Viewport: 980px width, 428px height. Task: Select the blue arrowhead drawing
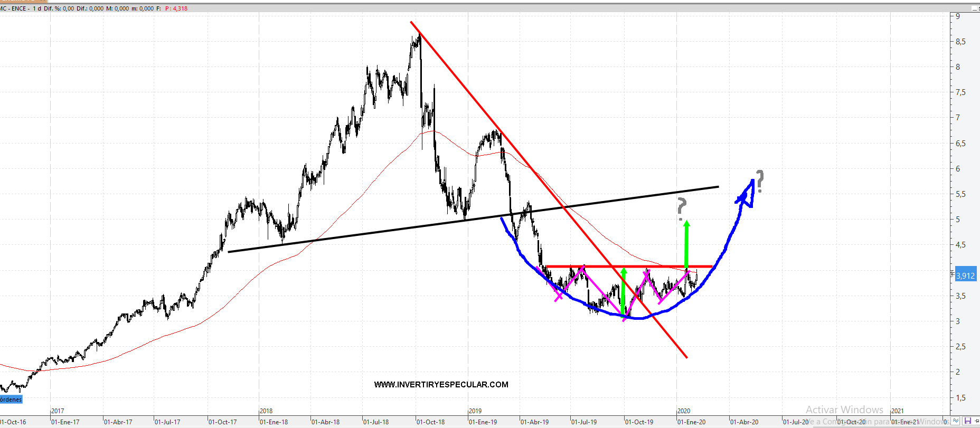[747, 194]
